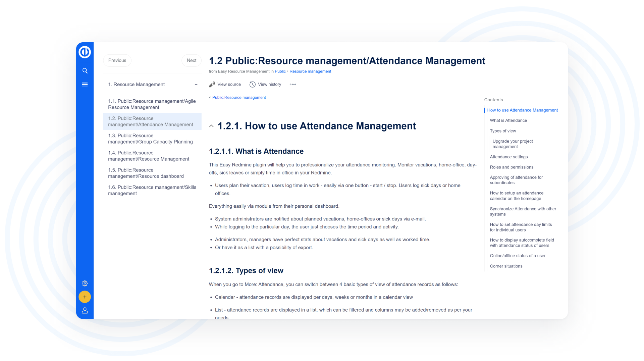Open Skills management page in sidebar
This screenshot has width=644, height=361.
[x=152, y=190]
